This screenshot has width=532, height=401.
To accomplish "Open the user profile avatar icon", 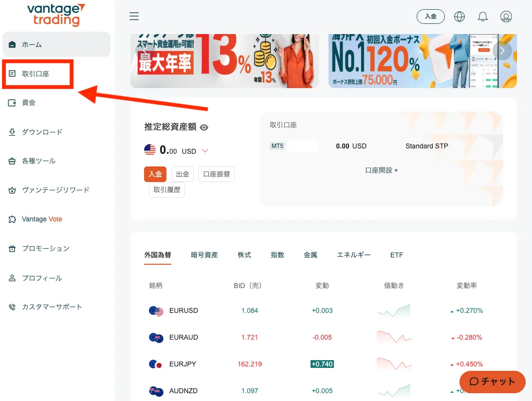I will 506,16.
